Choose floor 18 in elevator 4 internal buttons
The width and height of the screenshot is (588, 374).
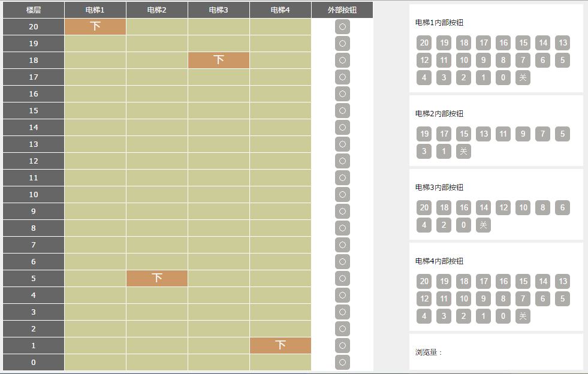point(463,281)
